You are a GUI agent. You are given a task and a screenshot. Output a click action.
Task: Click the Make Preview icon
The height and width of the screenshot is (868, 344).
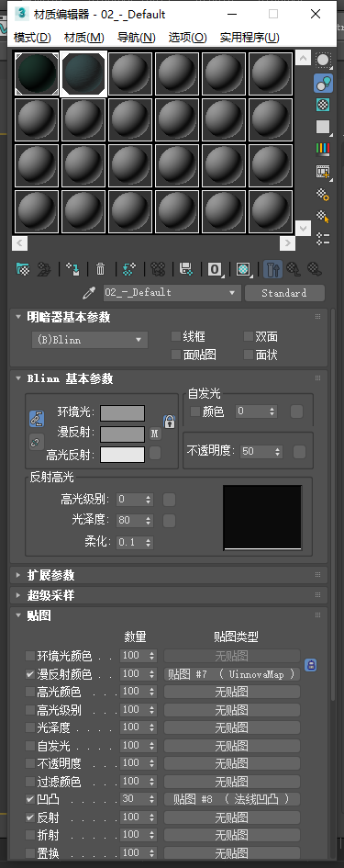[324, 172]
